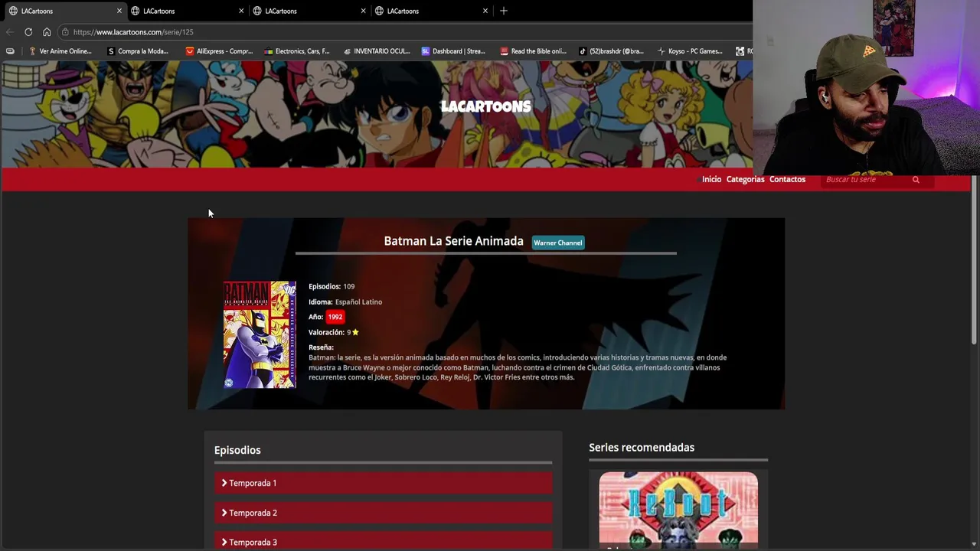Click the leftmost bookmarks bar icon
980x551 pixels.
pyautogui.click(x=10, y=51)
